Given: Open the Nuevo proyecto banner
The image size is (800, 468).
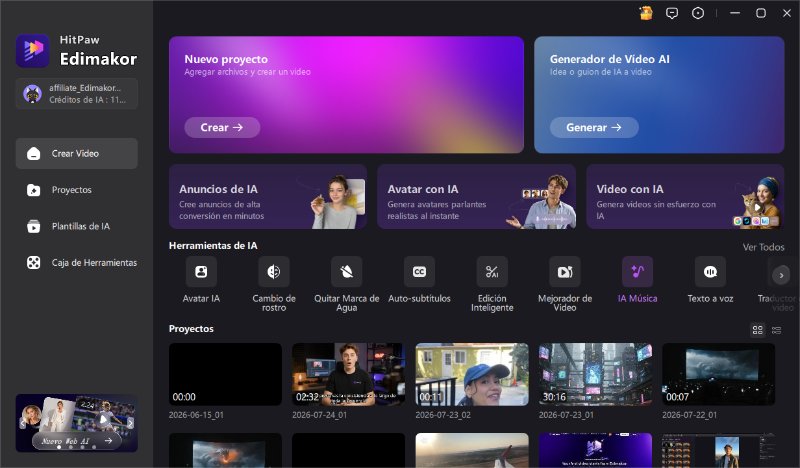Looking at the screenshot, I should pos(346,94).
